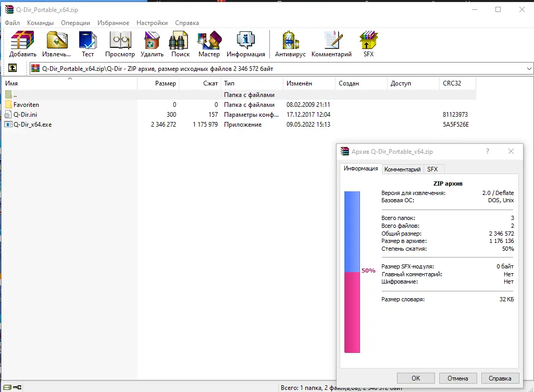This screenshot has width=534, height=392.
Task: Sort by the Имя column header
Action: pyautogui.click(x=70, y=83)
